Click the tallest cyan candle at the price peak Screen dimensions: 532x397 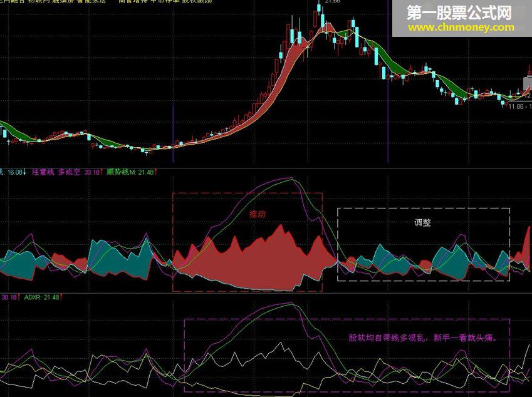tap(322, 19)
